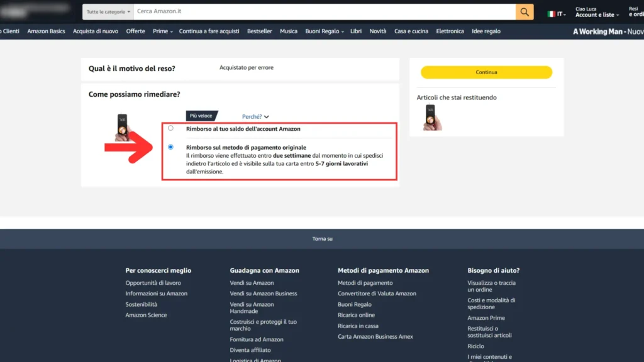Open Convertitore di Valuta Amazon link

click(377, 293)
